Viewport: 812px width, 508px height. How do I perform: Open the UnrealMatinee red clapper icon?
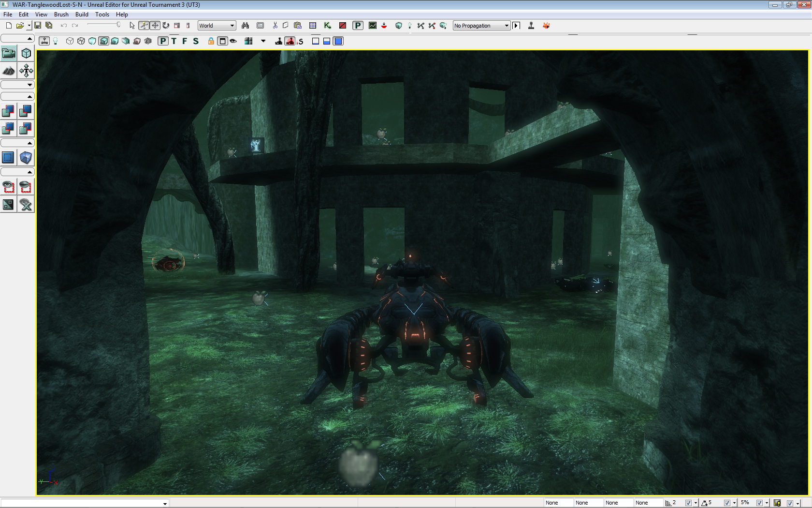coord(343,26)
